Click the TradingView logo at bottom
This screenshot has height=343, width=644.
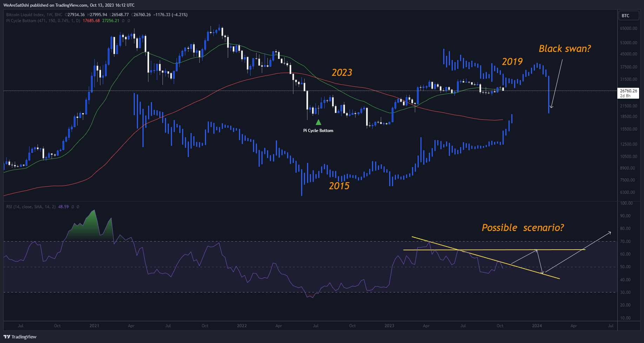click(x=20, y=337)
